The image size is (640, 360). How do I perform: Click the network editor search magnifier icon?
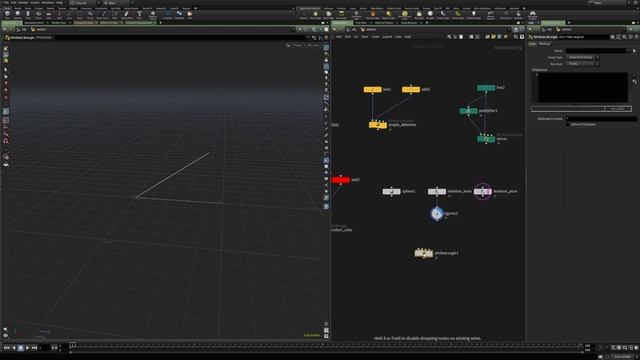point(516,37)
